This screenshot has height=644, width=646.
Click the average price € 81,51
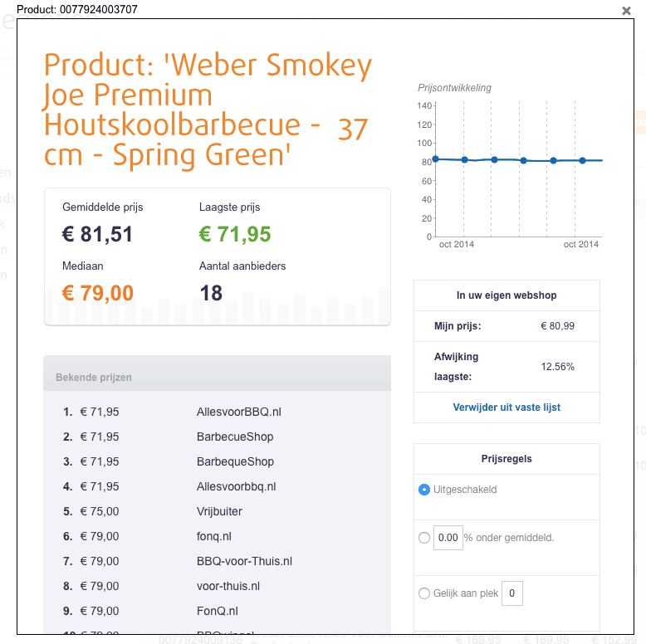98,235
